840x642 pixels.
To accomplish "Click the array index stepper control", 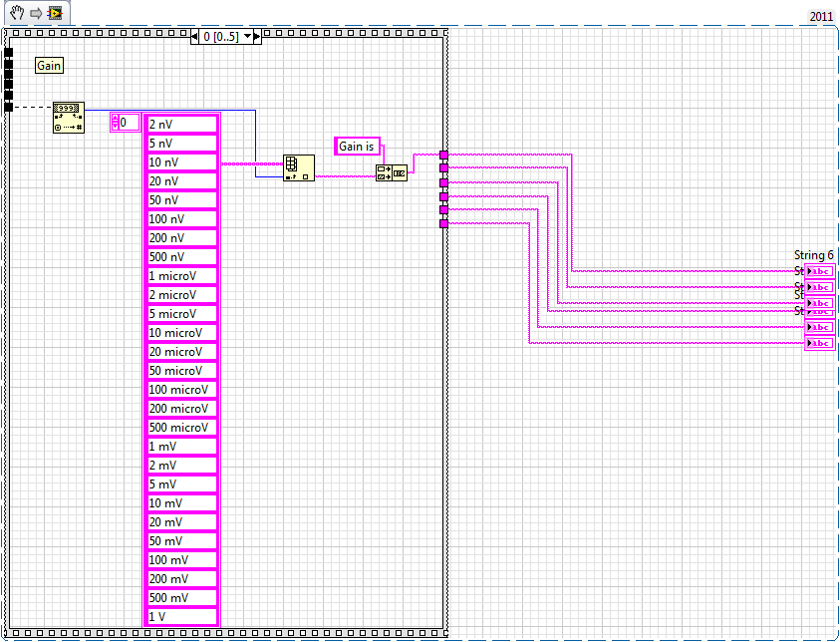I will (x=115, y=122).
